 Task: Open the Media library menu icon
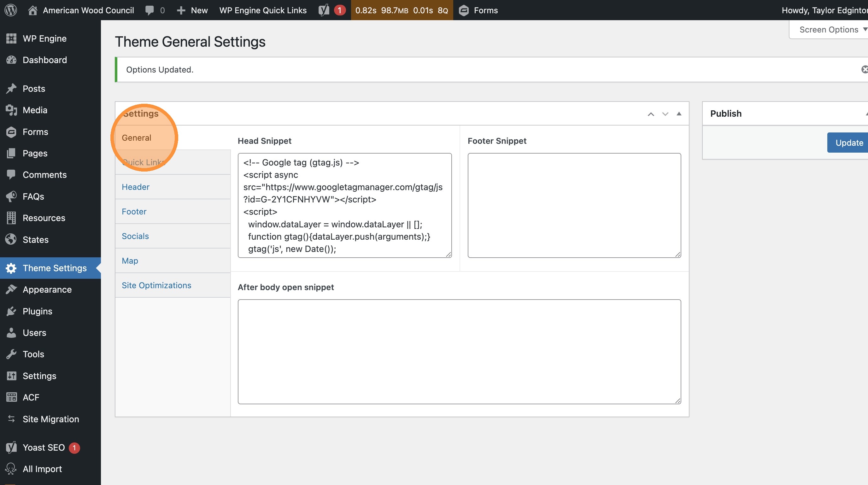coord(11,110)
